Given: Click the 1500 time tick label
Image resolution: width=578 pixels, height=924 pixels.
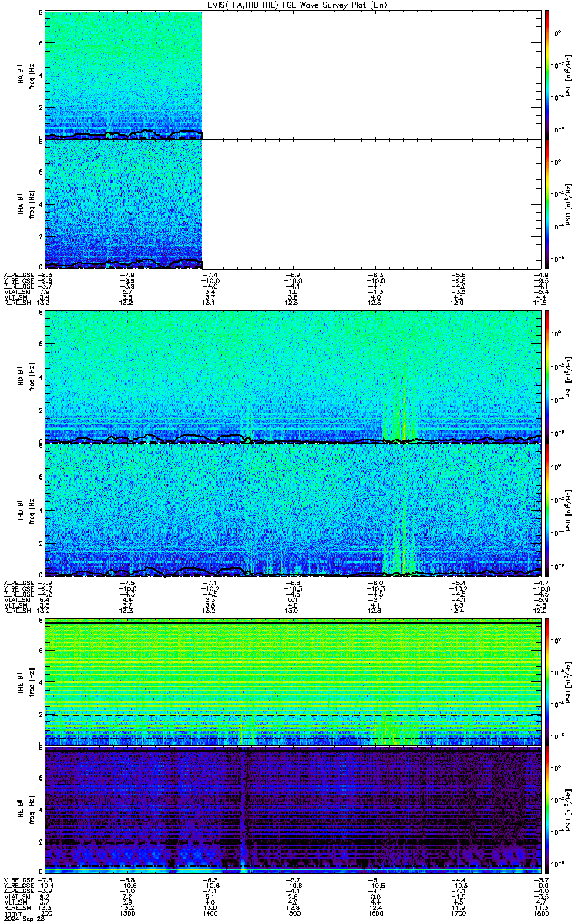Looking at the screenshot, I should point(294,912).
